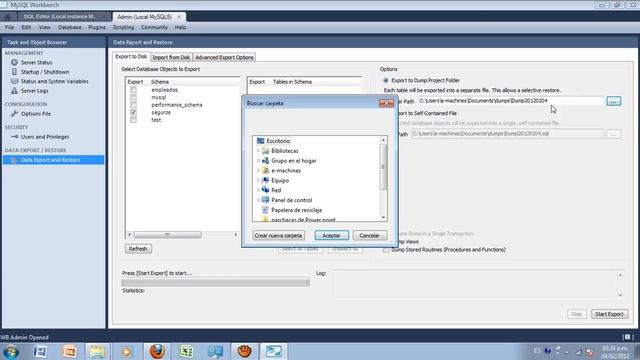Open Options File configuration
The image size is (640, 360).
[x=36, y=114]
